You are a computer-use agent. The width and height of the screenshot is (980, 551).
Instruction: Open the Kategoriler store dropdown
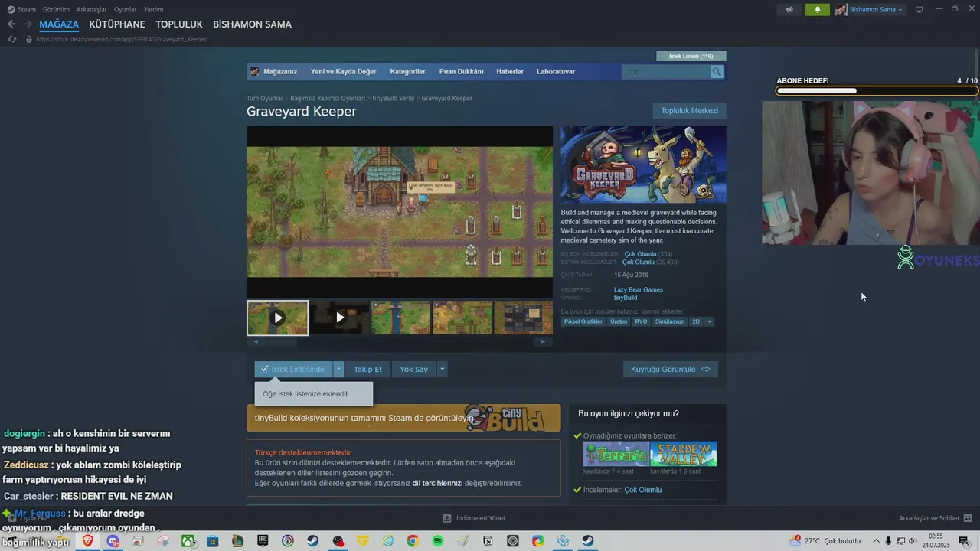tap(407, 72)
